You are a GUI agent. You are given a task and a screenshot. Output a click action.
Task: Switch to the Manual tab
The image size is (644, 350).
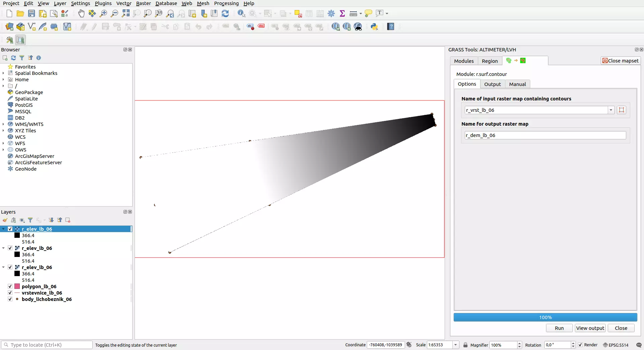pyautogui.click(x=517, y=84)
